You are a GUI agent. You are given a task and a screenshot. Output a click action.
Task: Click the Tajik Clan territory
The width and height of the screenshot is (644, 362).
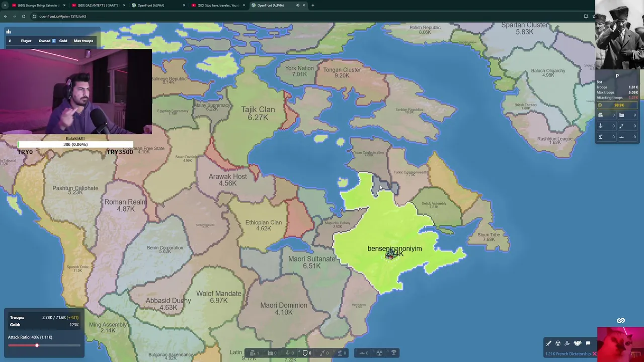[258, 113]
